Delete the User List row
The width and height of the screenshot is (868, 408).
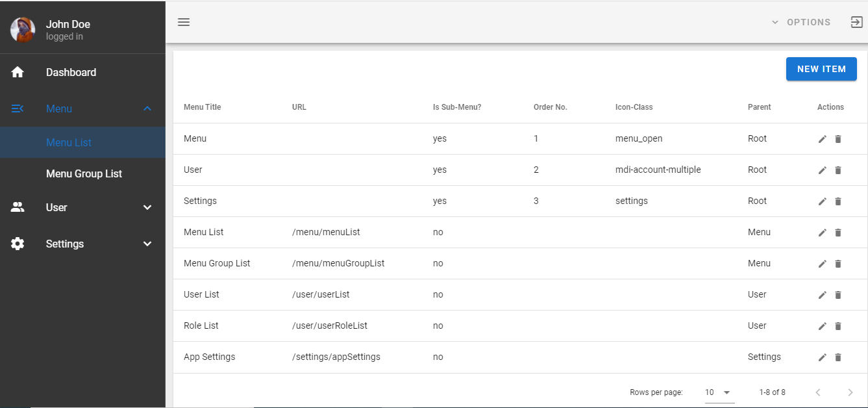[838, 295]
